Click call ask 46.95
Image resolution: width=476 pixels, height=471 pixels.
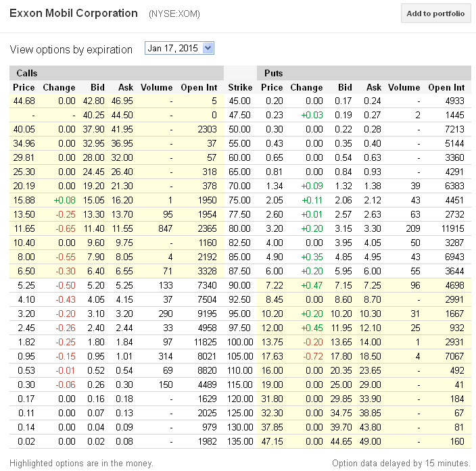pyautogui.click(x=122, y=101)
